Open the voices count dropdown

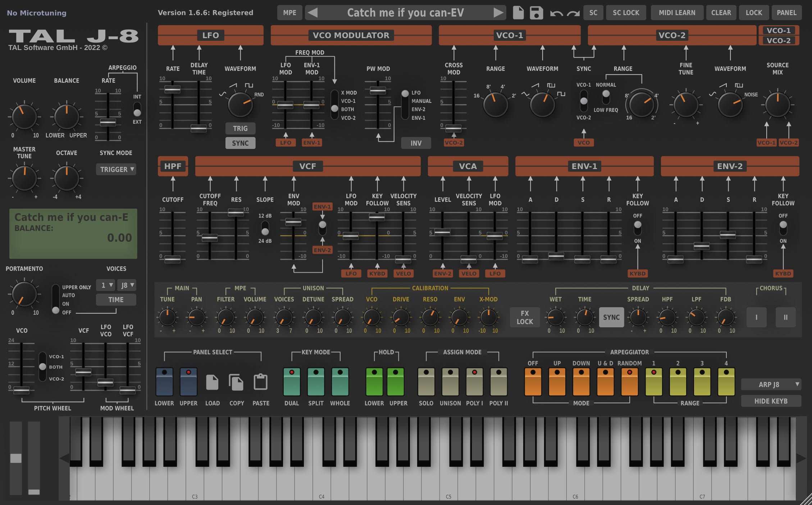coord(106,285)
